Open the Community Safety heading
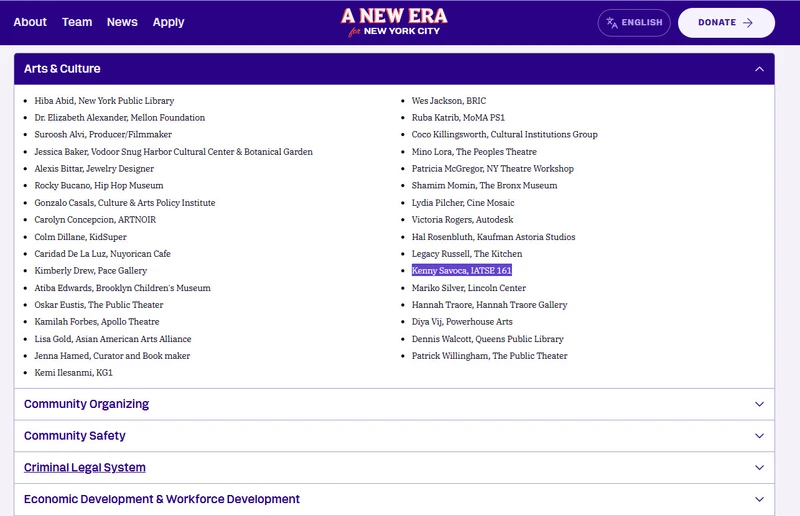Image resolution: width=800 pixels, height=516 pixels. click(74, 435)
